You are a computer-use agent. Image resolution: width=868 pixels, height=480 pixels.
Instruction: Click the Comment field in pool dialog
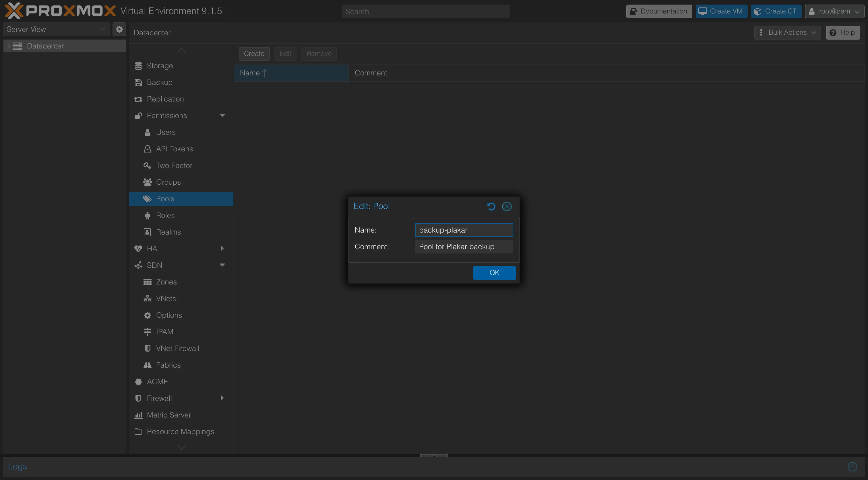click(464, 247)
